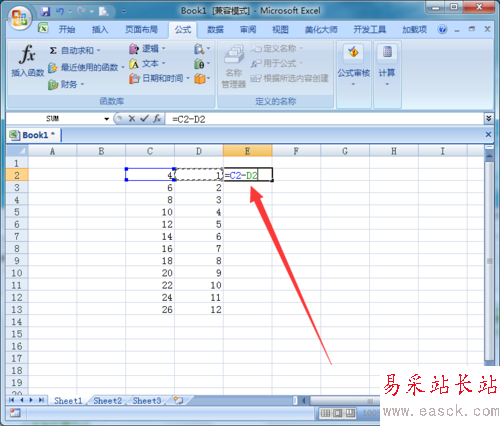Confirm formula with checkmark Enter button

(144, 118)
